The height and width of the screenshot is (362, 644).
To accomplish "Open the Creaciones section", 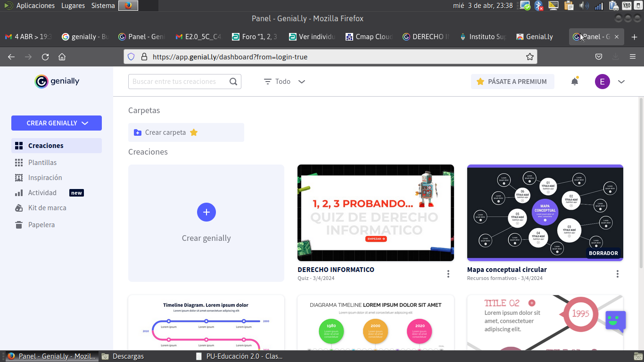I will [x=57, y=146].
